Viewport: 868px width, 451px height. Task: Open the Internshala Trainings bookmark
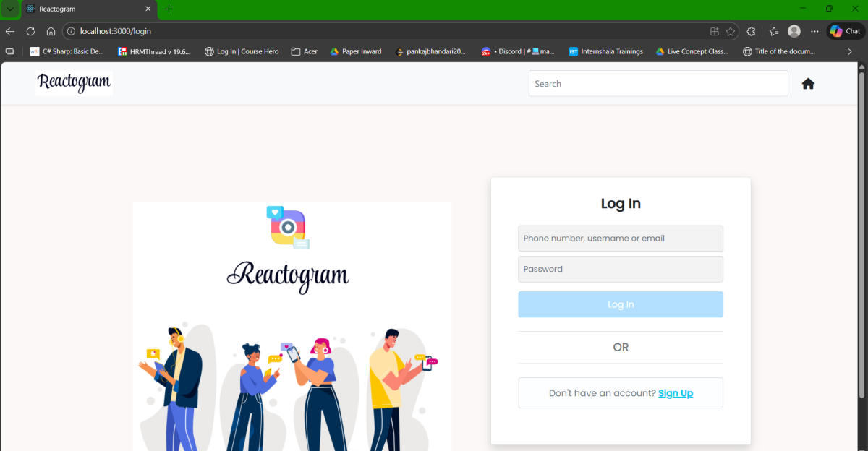click(x=605, y=51)
